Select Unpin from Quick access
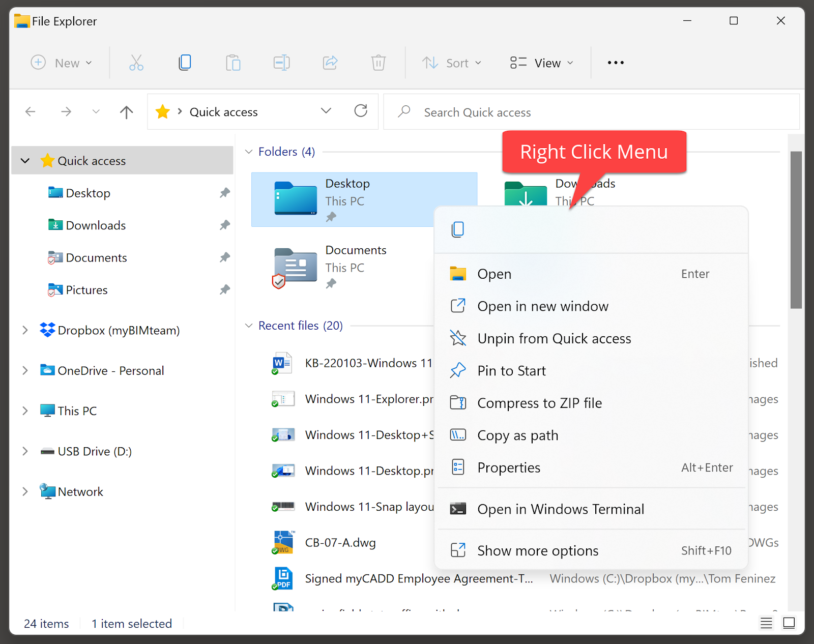 point(591,338)
